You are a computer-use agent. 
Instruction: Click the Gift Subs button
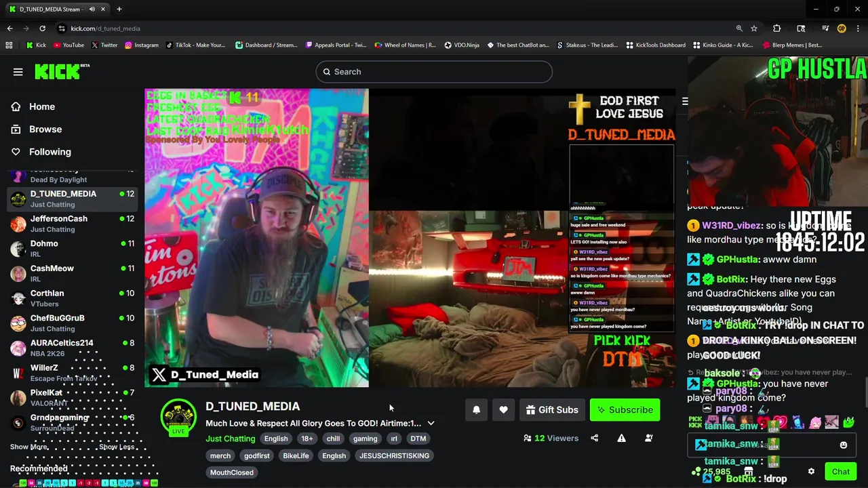(553, 409)
